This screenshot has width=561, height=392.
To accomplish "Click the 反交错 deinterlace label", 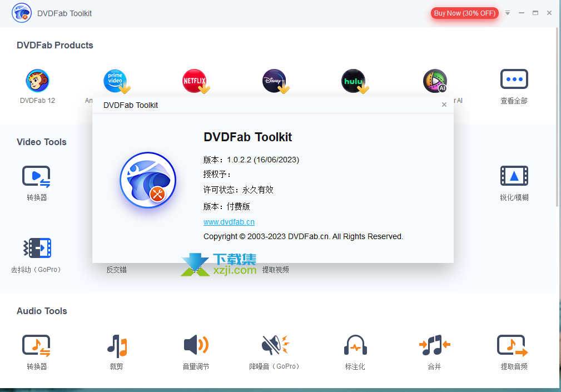I will coord(117,270).
